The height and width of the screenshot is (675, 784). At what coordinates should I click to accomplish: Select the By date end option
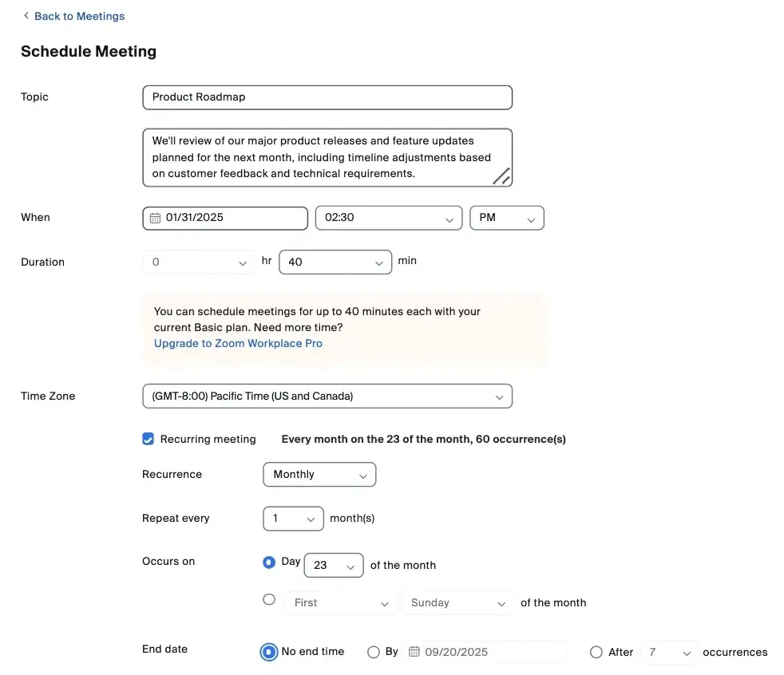(x=373, y=652)
